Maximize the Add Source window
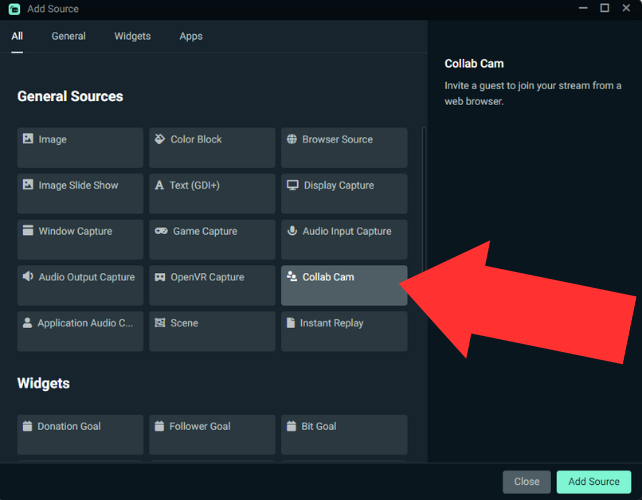The width and height of the screenshot is (642, 500). [604, 8]
